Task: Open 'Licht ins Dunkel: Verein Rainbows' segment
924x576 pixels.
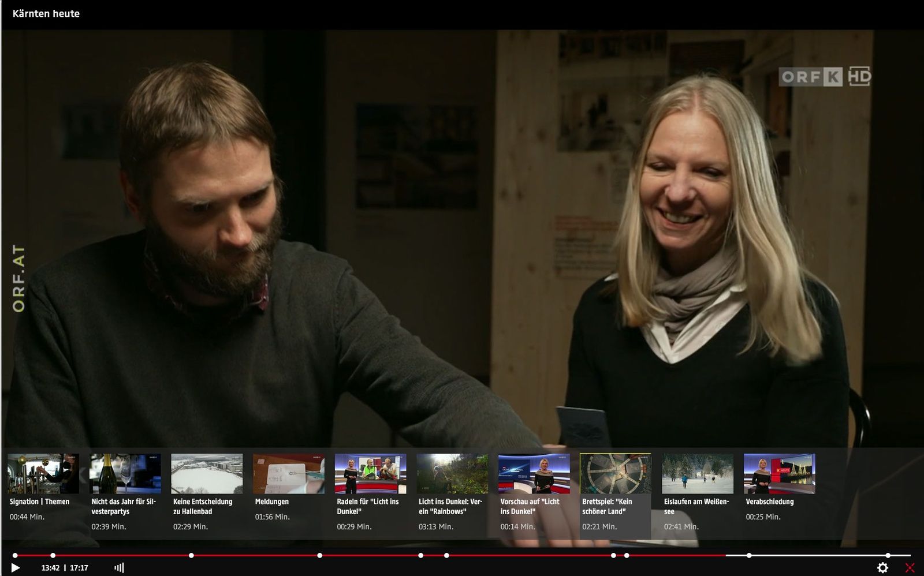Action: [x=452, y=473]
